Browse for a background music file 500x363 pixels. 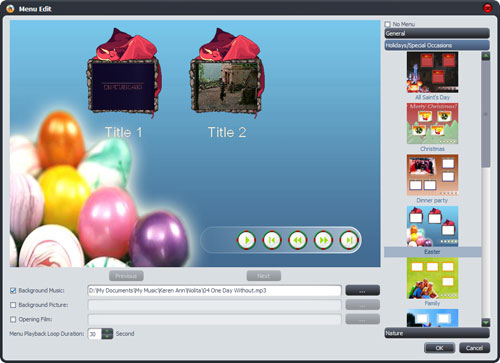362,290
